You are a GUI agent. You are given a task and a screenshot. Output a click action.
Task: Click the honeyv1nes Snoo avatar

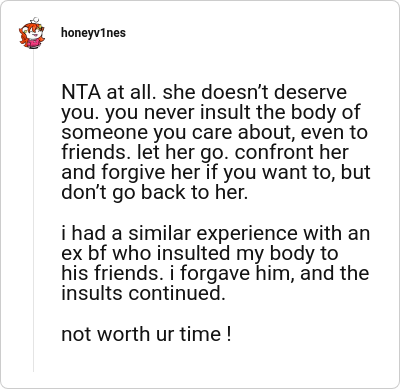click(x=32, y=33)
